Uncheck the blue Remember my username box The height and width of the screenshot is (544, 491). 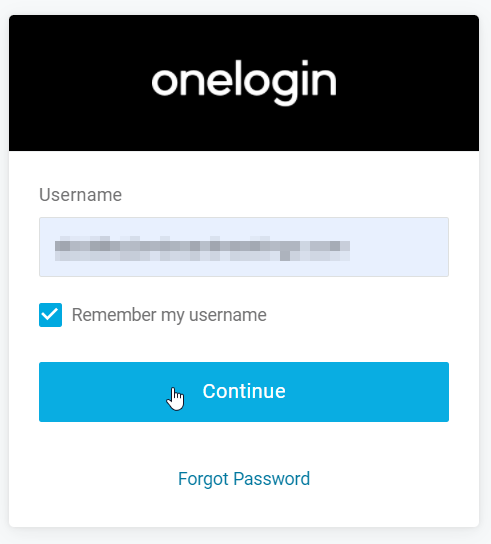click(50, 315)
